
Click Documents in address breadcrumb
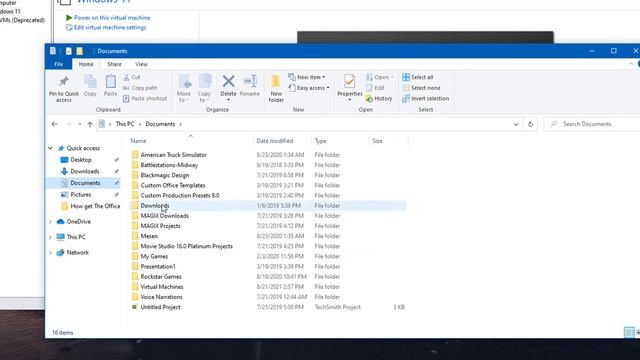[160, 124]
